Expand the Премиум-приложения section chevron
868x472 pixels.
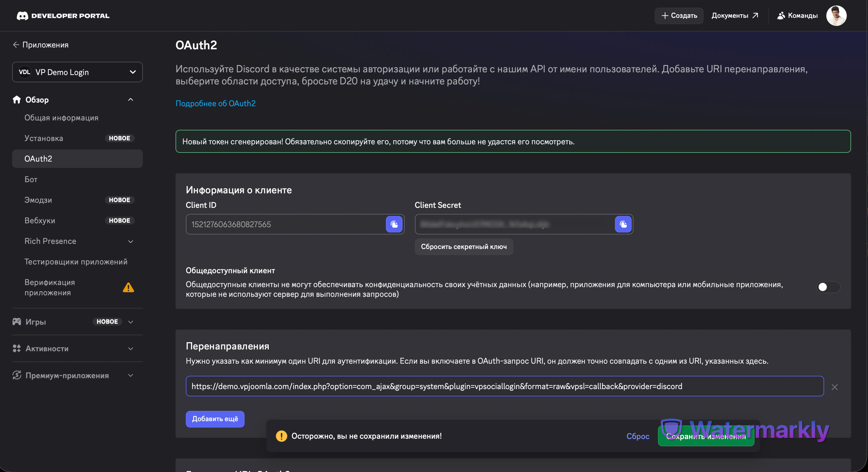pyautogui.click(x=131, y=375)
